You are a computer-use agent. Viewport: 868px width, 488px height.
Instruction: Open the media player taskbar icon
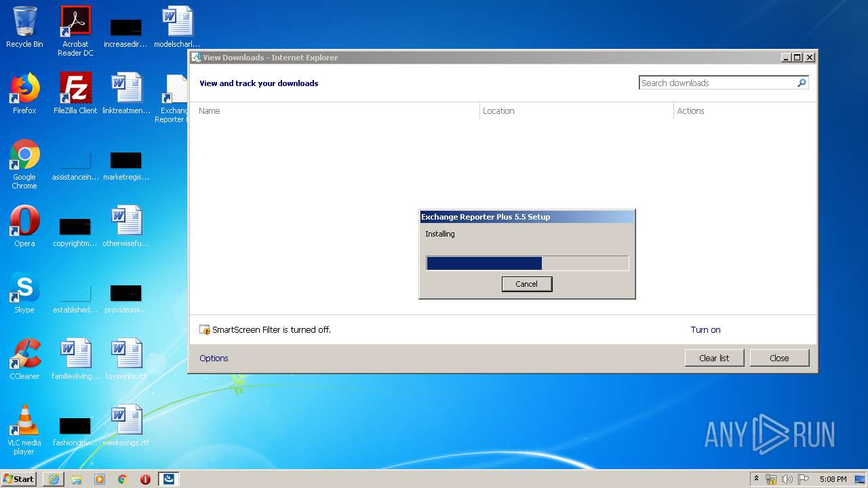coord(100,479)
